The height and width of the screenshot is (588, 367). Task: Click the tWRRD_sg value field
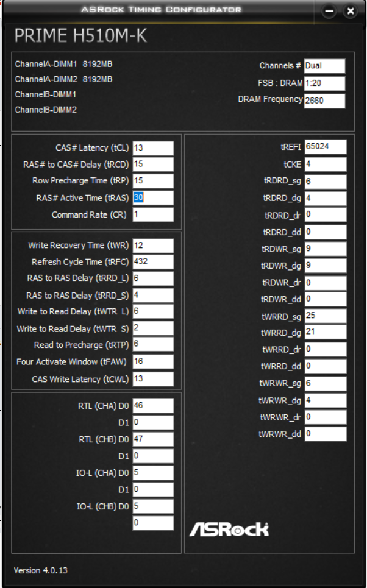[x=326, y=316]
